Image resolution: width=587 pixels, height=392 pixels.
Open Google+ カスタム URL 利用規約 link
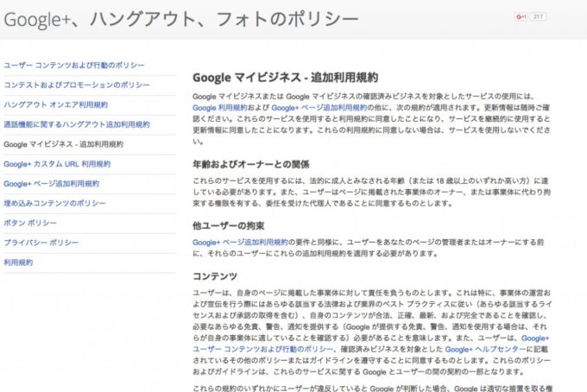click(x=57, y=164)
